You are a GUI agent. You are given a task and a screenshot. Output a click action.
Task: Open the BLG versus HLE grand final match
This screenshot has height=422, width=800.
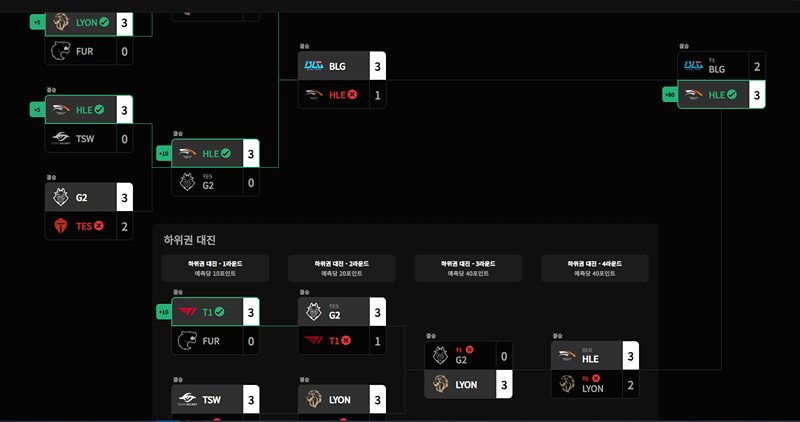721,80
